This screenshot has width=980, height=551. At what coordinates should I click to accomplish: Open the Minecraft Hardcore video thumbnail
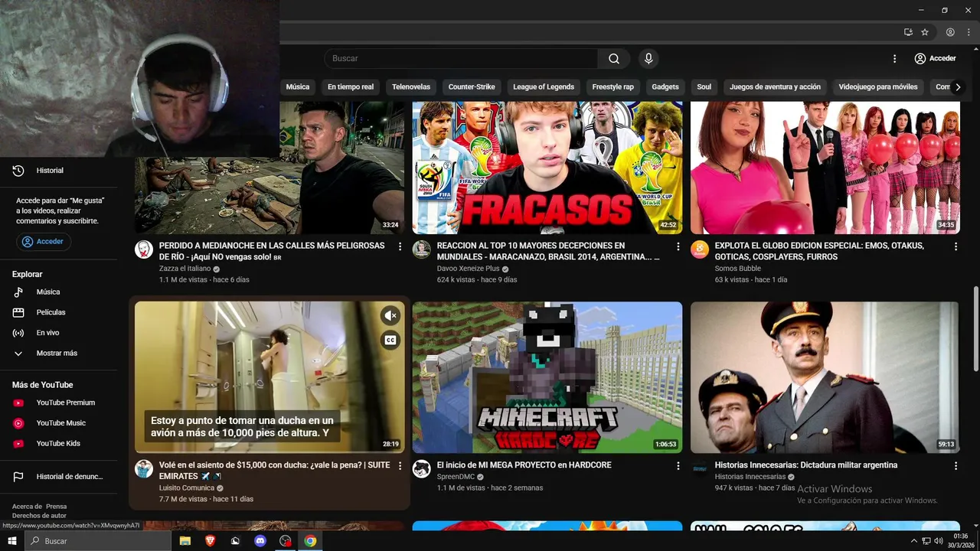[547, 377]
